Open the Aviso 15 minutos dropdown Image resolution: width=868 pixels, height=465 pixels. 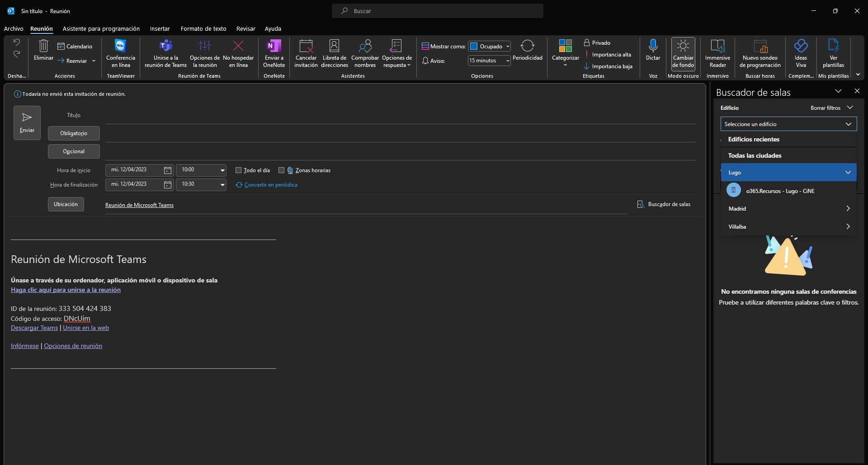[508, 61]
